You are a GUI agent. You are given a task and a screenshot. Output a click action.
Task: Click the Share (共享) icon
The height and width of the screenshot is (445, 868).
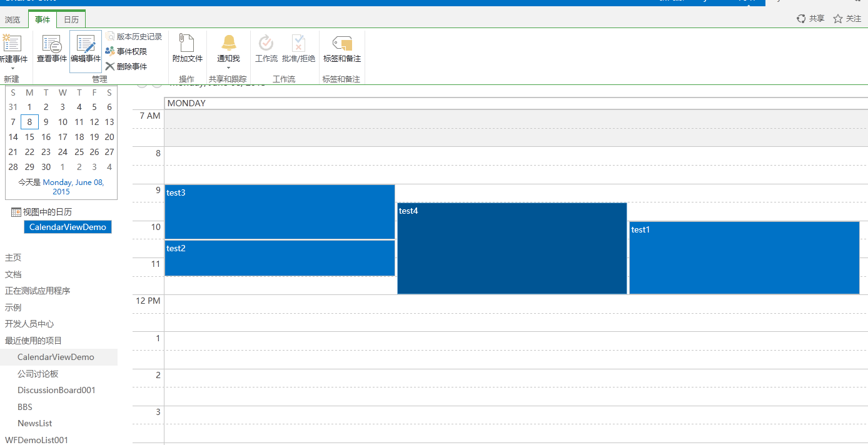tap(801, 19)
